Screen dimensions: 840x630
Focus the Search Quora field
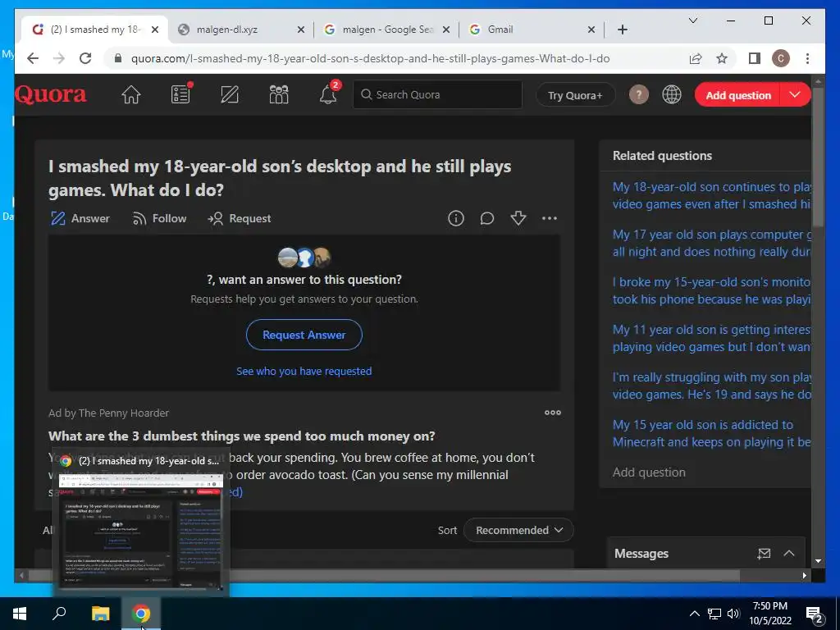(x=437, y=95)
